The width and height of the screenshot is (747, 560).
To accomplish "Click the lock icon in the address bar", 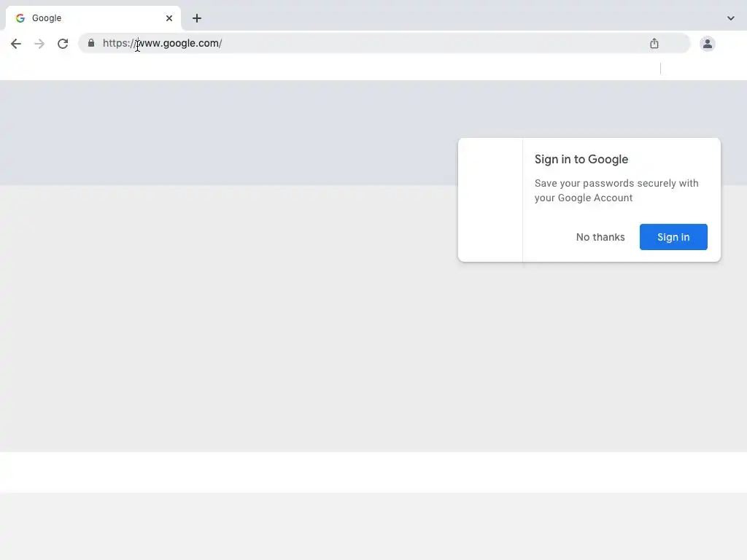I will pyautogui.click(x=91, y=43).
